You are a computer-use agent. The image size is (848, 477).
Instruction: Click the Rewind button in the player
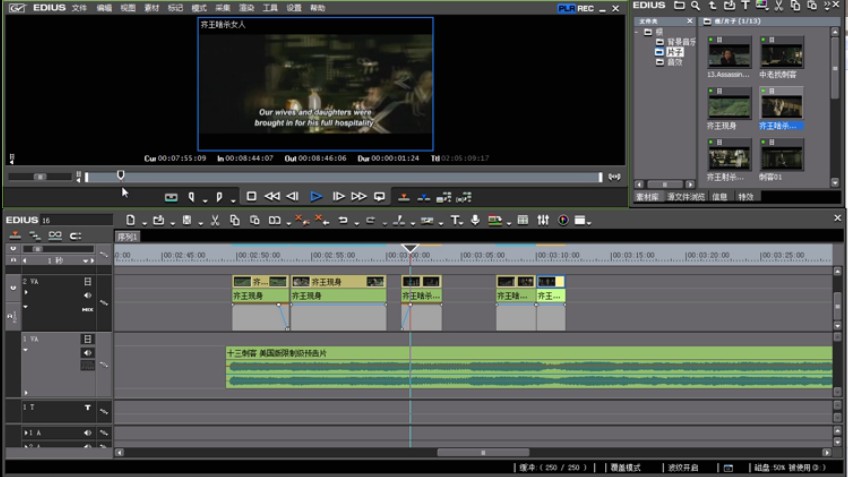pos(272,196)
